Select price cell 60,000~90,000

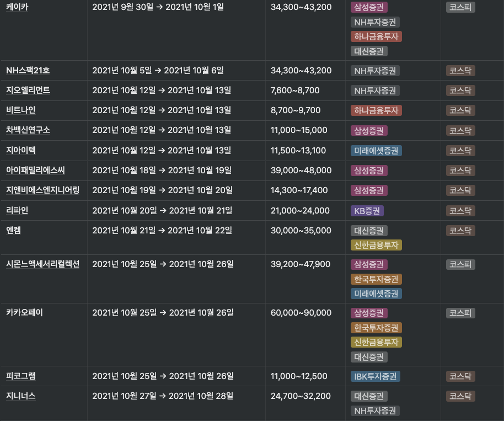pyautogui.click(x=301, y=313)
